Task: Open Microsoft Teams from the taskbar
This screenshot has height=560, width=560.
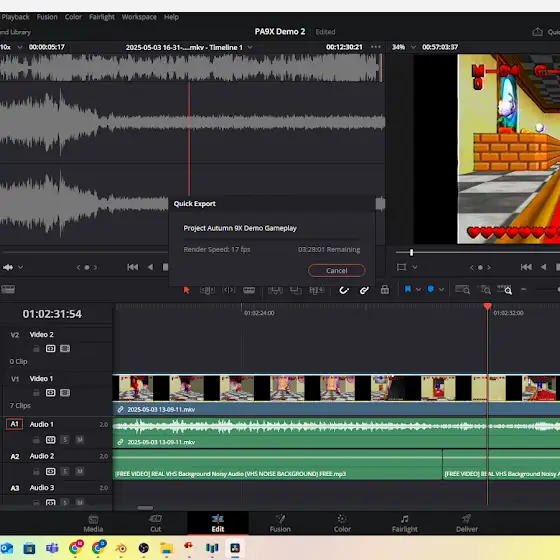Action: (x=52, y=548)
